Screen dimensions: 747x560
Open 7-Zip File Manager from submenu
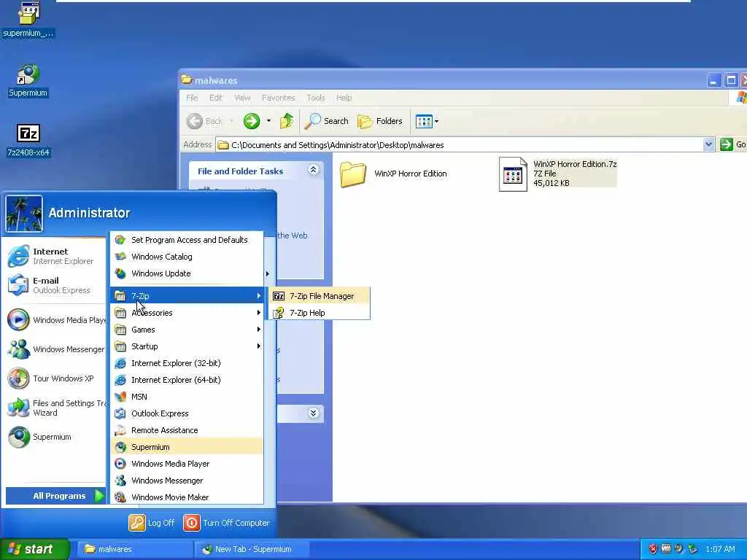tap(320, 296)
